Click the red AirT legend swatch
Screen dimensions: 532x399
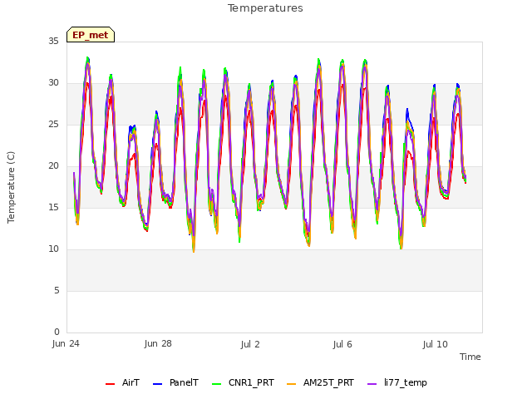(x=110, y=384)
